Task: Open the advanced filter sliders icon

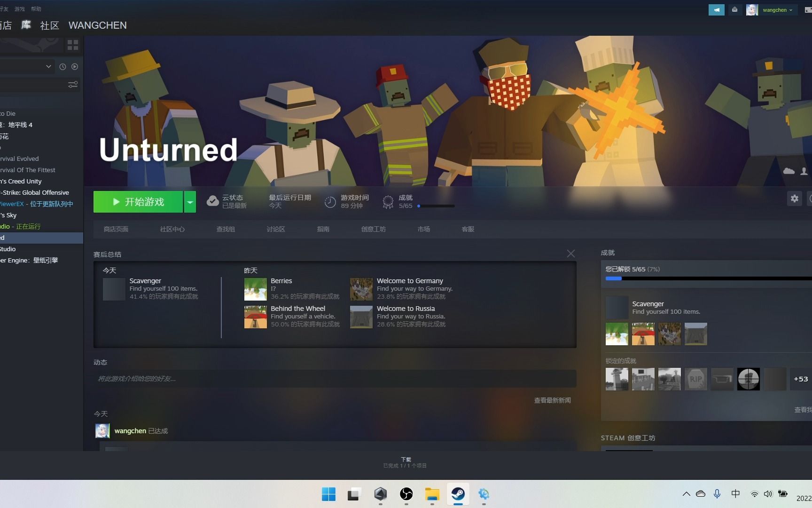Action: 73,85
